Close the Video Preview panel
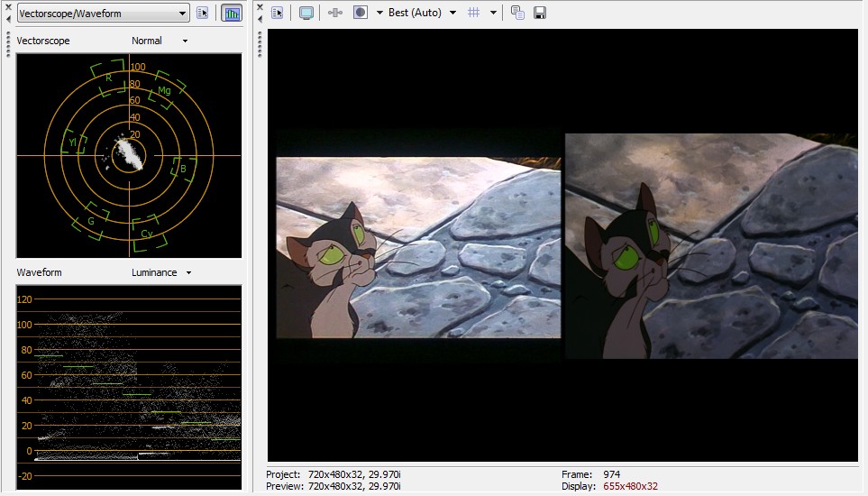This screenshot has width=868, height=496. [x=260, y=7]
